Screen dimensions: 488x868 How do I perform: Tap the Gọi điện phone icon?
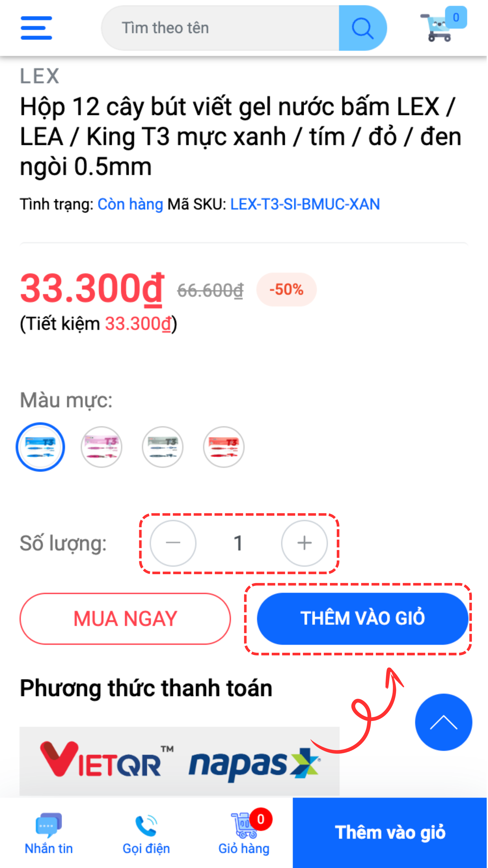point(146,833)
